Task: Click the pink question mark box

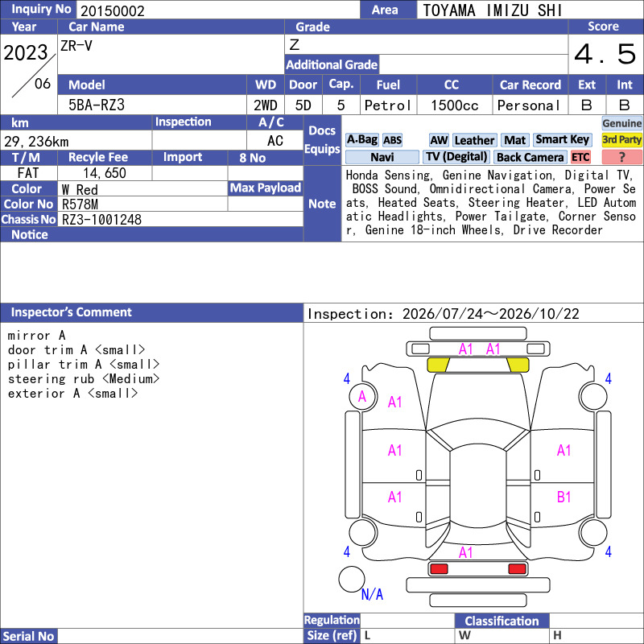Action: pos(621,157)
